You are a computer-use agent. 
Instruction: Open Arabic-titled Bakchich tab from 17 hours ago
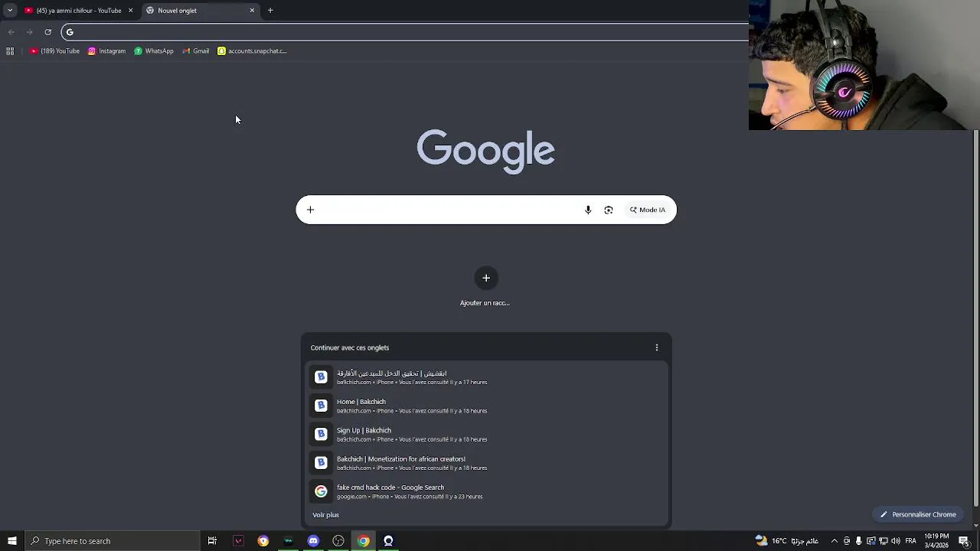[486, 377]
